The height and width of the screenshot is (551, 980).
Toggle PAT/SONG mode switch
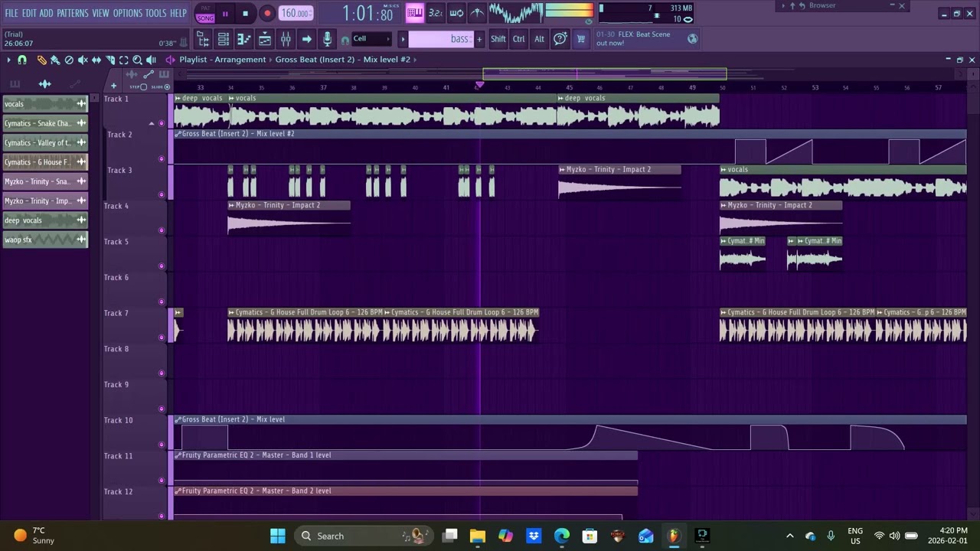coord(205,13)
